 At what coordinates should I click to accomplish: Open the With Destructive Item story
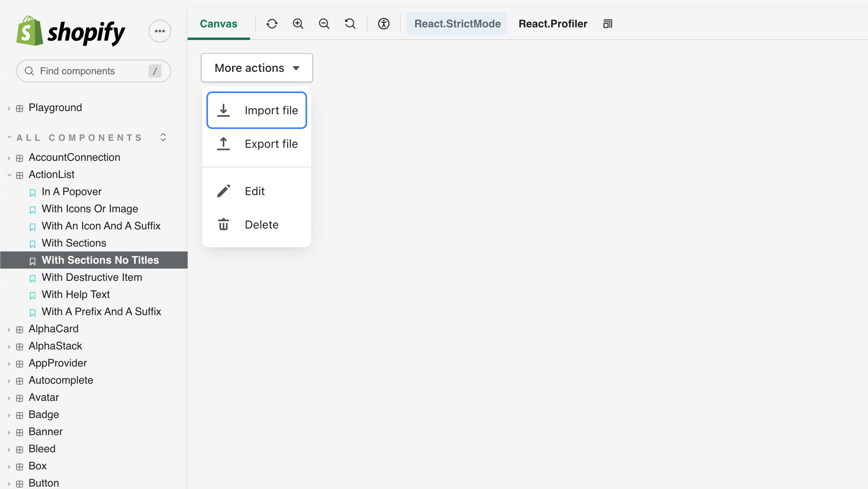click(x=92, y=277)
